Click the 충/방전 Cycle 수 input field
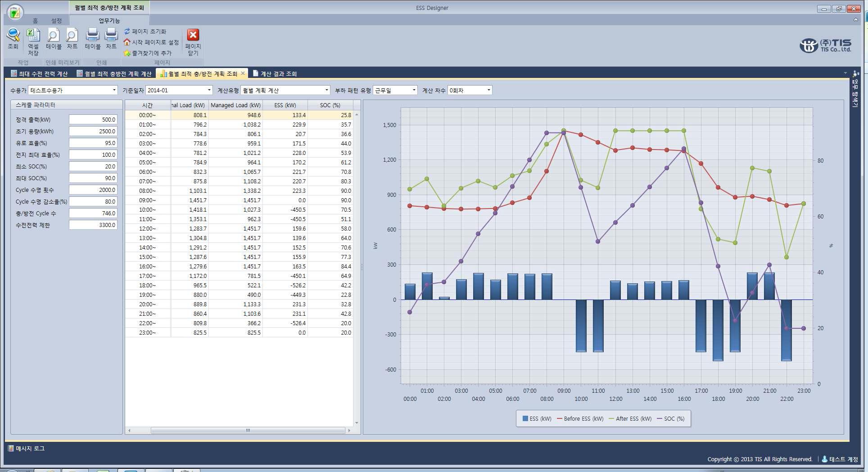 click(93, 213)
